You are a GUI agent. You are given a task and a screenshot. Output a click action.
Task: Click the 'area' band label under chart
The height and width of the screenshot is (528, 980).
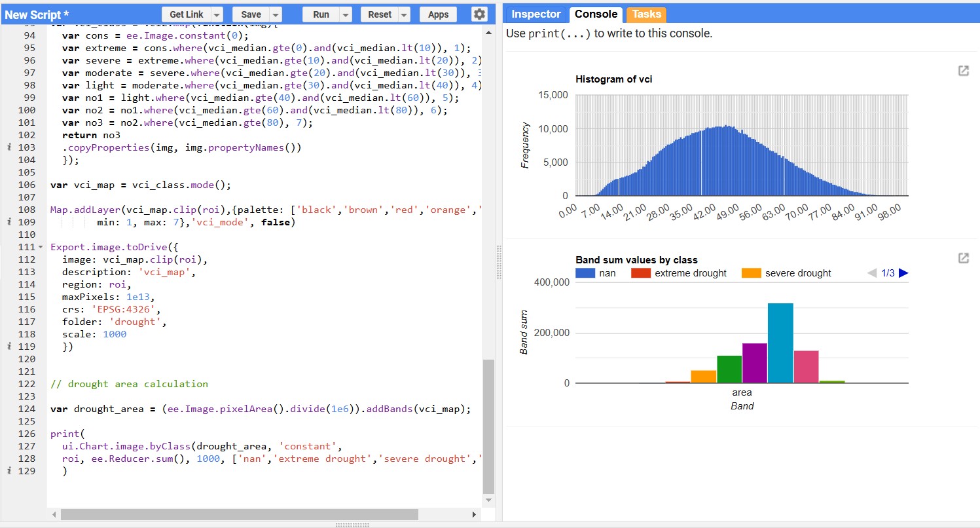tap(742, 392)
